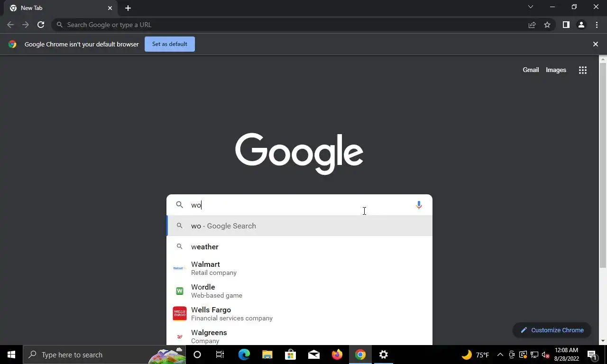Click inside the Google search box
This screenshot has width=607, height=364.
click(x=299, y=205)
